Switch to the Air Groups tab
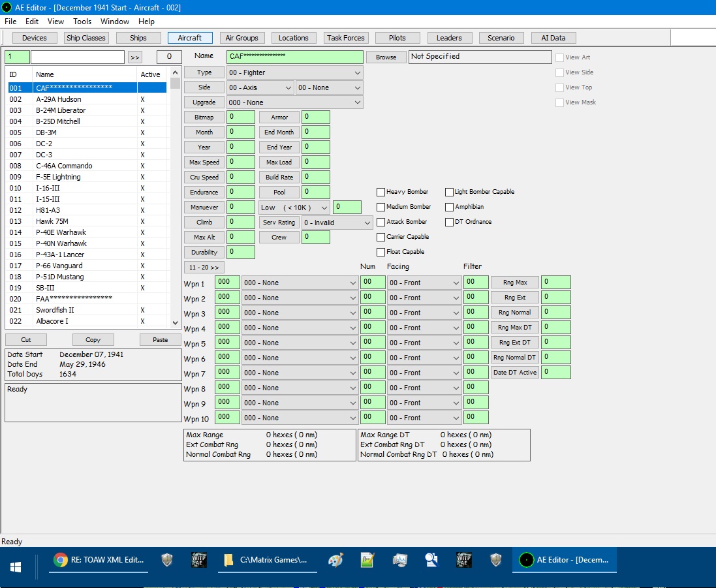 [241, 38]
